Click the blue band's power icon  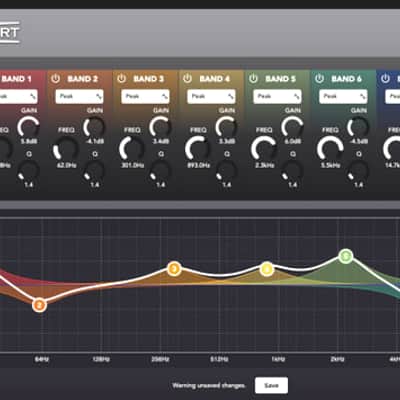(385, 79)
